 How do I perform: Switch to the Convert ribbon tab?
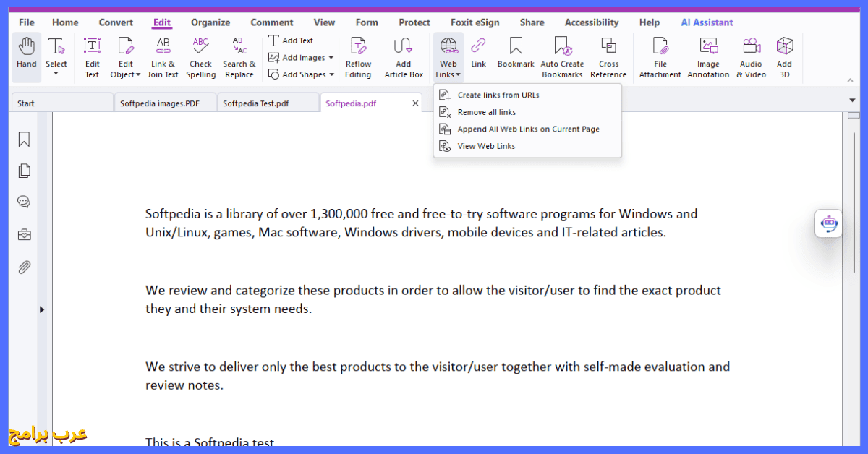(x=116, y=22)
